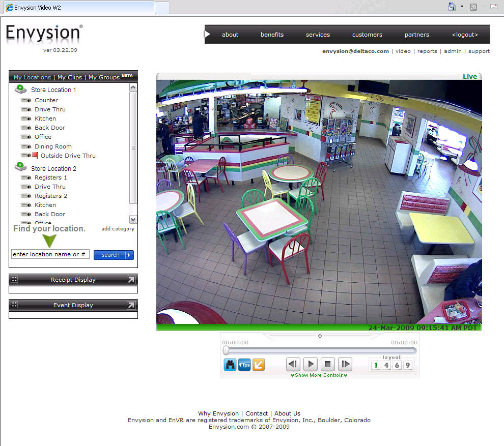Click the Envysion logo
The height and width of the screenshot is (446, 504).
pos(44,33)
